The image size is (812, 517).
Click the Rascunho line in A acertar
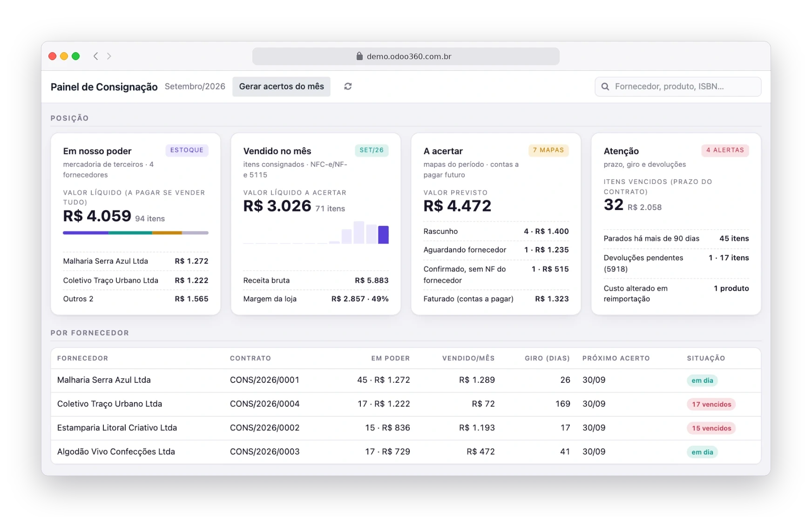coord(496,231)
